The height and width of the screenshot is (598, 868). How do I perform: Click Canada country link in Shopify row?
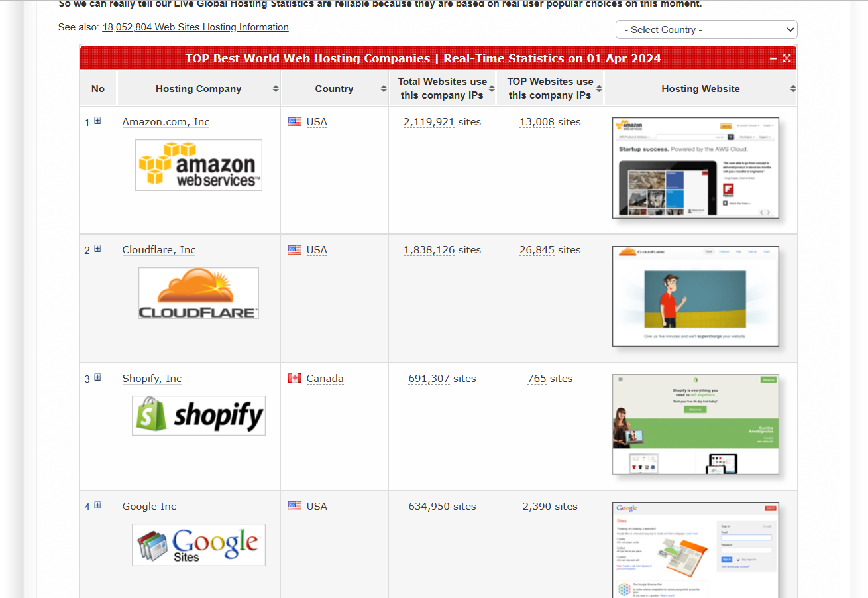coord(325,379)
